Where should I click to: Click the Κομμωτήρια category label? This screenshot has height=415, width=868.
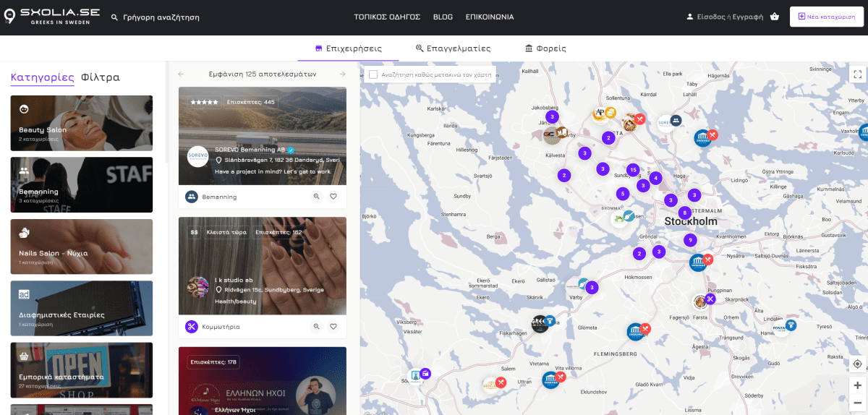[x=221, y=327]
